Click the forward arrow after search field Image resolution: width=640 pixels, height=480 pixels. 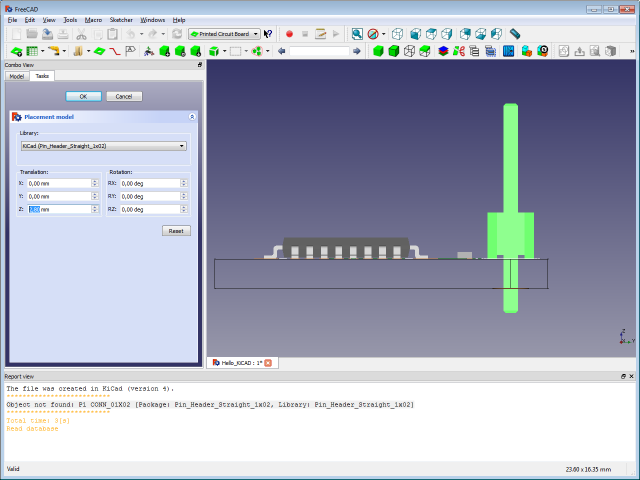[x=357, y=51]
